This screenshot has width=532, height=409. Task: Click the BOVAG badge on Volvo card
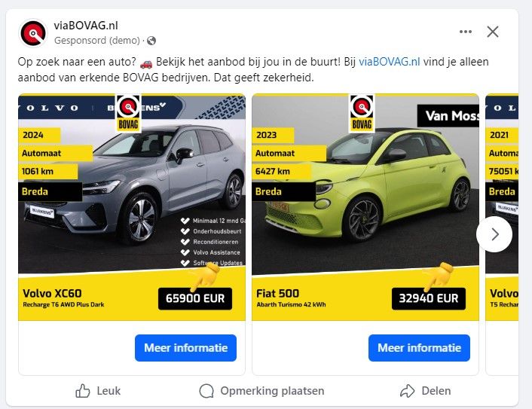coord(128,113)
